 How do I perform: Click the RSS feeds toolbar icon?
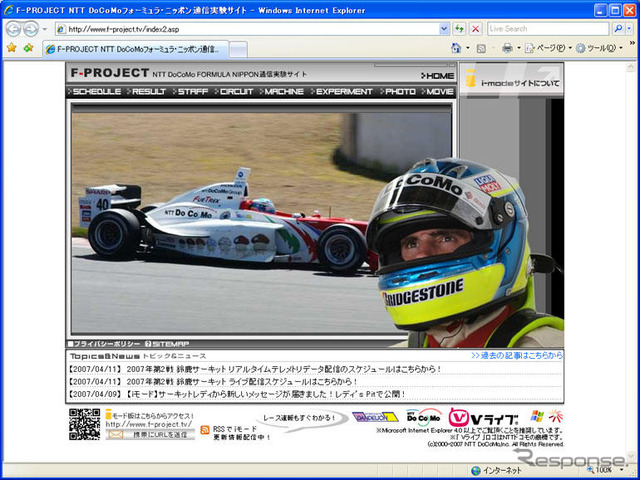tap(481, 49)
